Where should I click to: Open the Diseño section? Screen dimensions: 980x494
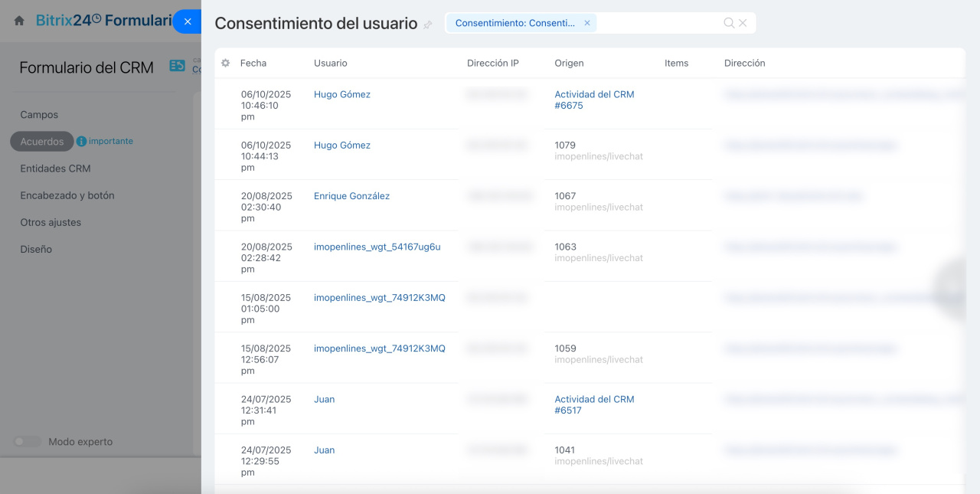click(36, 249)
